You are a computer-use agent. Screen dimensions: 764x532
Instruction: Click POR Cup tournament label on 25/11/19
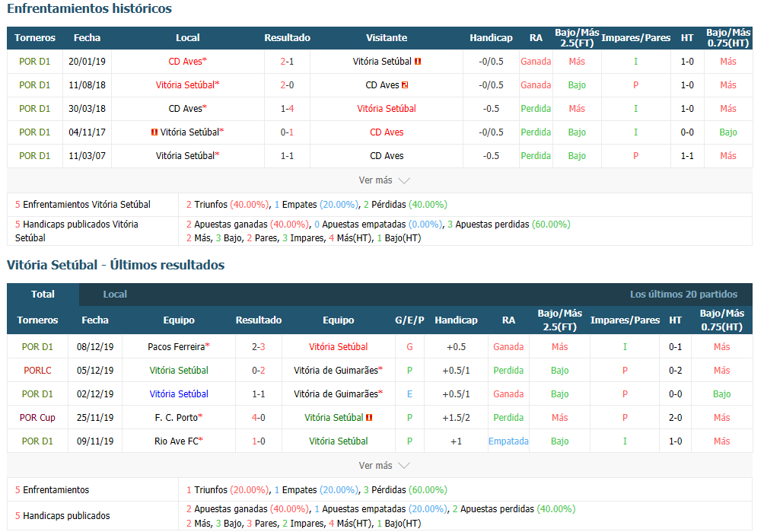tap(37, 418)
